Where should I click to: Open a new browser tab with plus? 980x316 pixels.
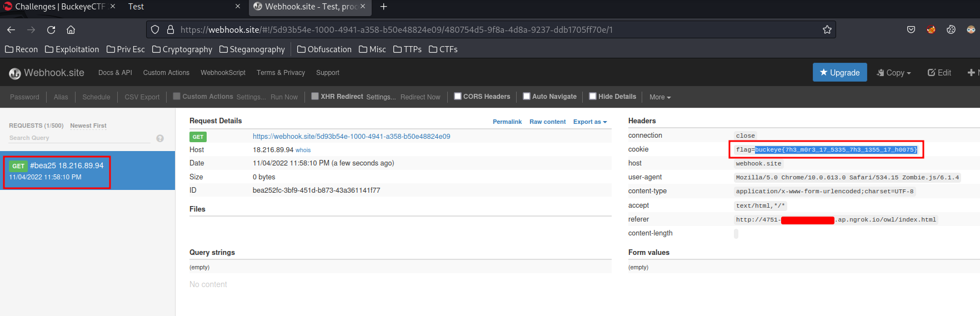point(383,7)
